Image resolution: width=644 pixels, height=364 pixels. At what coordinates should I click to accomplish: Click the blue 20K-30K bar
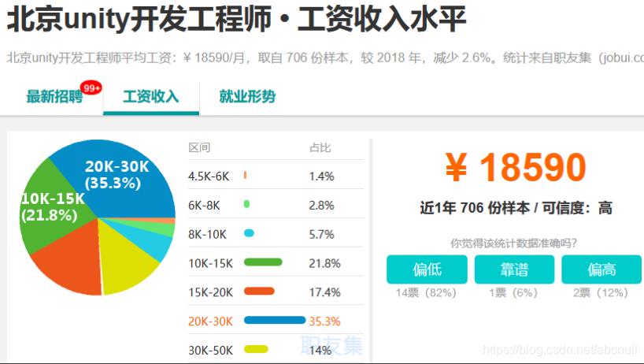pos(275,320)
